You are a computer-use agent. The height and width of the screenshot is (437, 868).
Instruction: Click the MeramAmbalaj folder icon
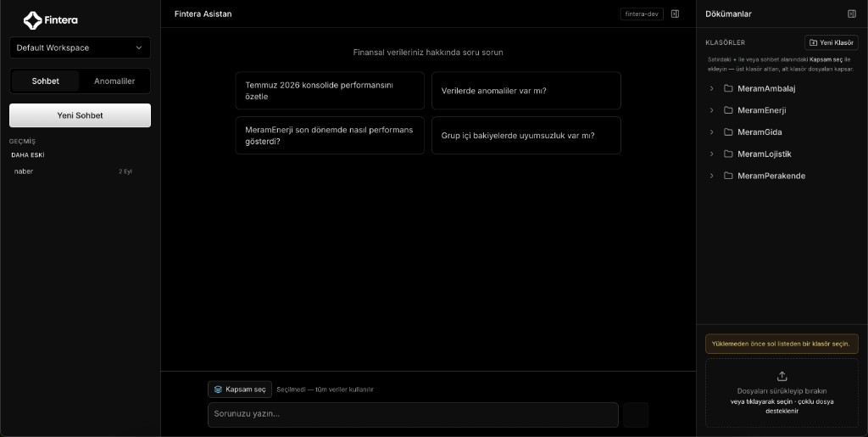728,88
